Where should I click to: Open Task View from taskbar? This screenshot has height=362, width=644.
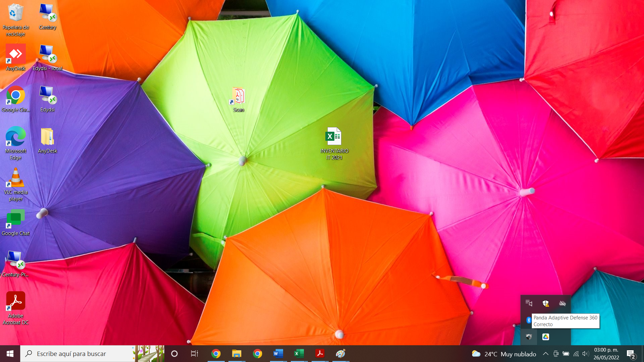195,354
